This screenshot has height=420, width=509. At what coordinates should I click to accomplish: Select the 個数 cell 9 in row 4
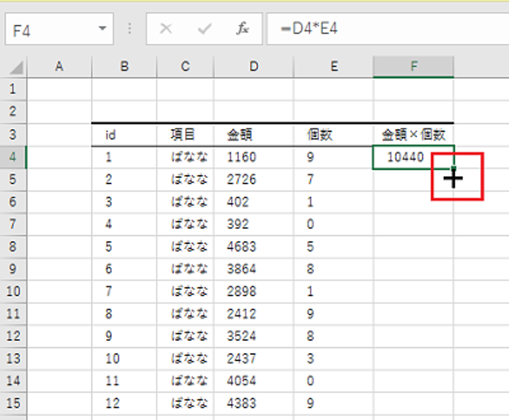tap(333, 157)
